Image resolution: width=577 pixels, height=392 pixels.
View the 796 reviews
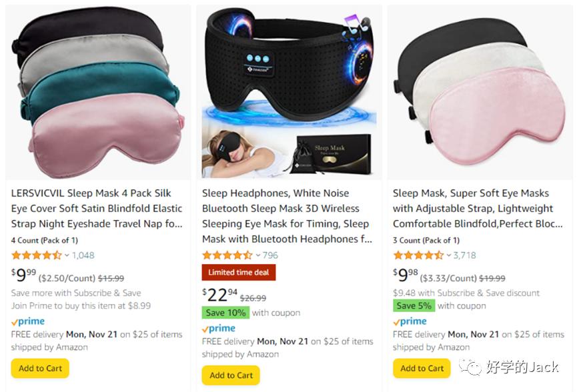(x=270, y=255)
